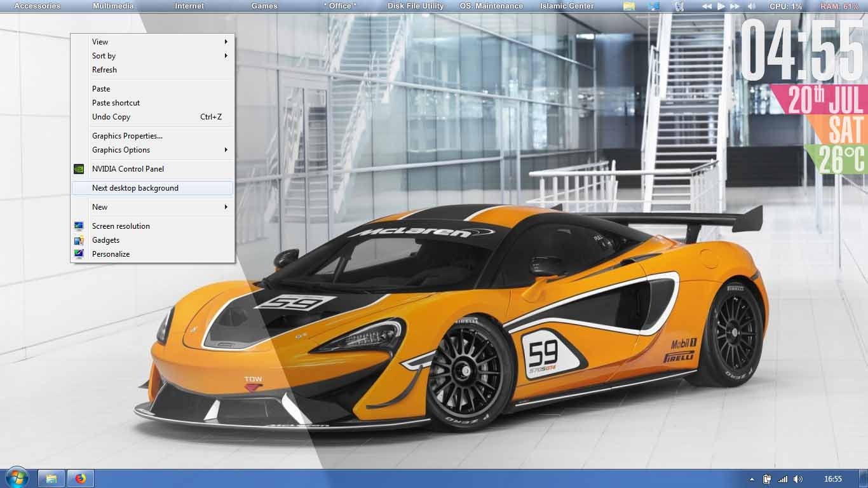This screenshot has height=488, width=868.
Task: Open Gadgets from context menu
Action: tap(153, 240)
